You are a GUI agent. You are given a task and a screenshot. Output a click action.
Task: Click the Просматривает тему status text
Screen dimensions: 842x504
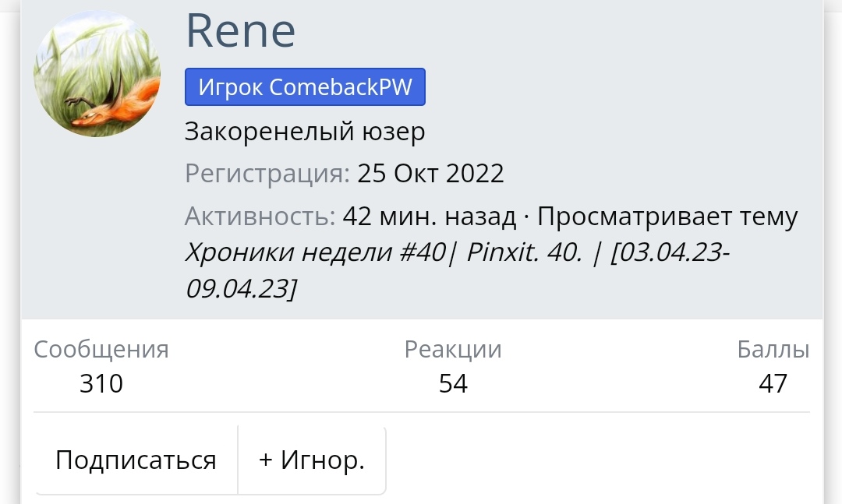[x=667, y=216]
